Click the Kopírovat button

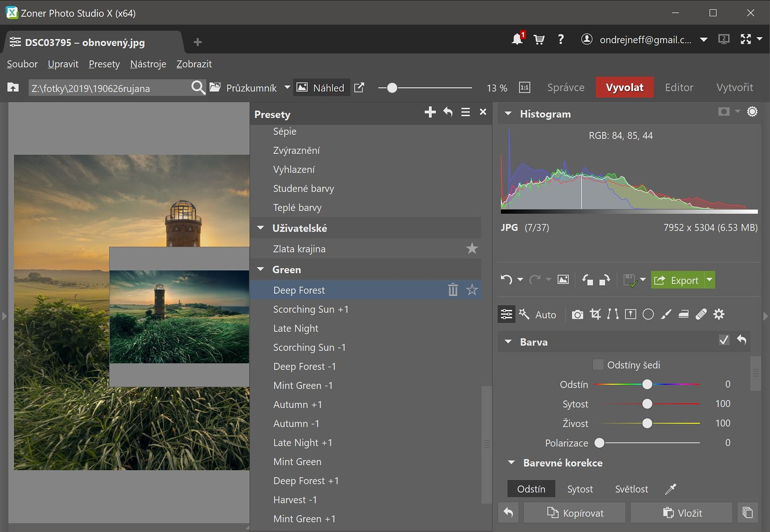click(574, 512)
